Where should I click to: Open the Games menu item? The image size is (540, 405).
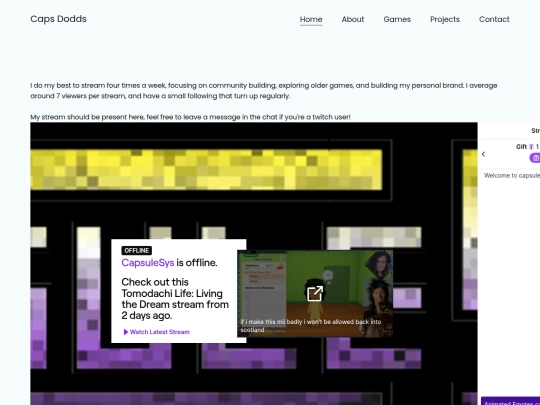tap(397, 19)
